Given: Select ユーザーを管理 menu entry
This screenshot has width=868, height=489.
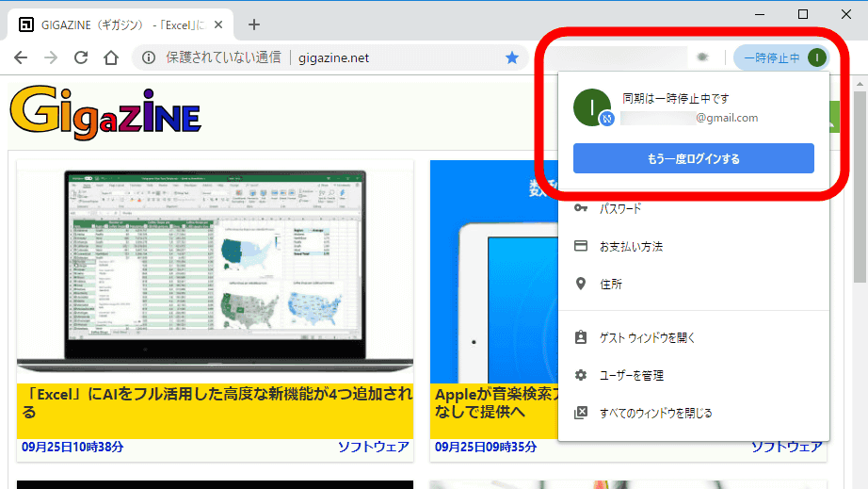Looking at the screenshot, I should point(632,375).
